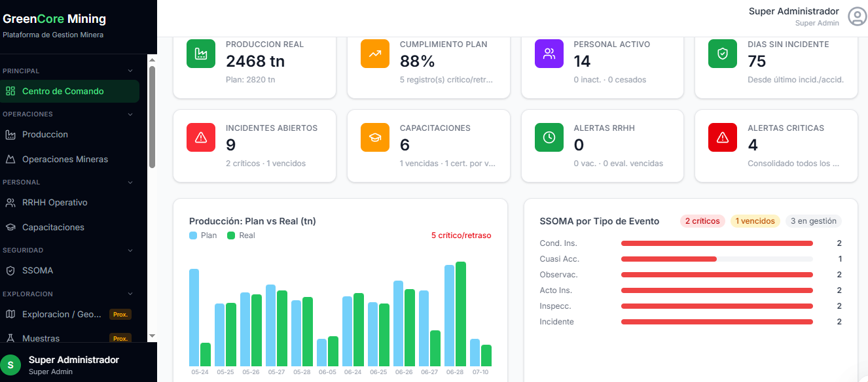Screen dimensions: 868x382
Task: Click '0 vac. · 0 eval. vencidas' text
Action: (x=619, y=164)
